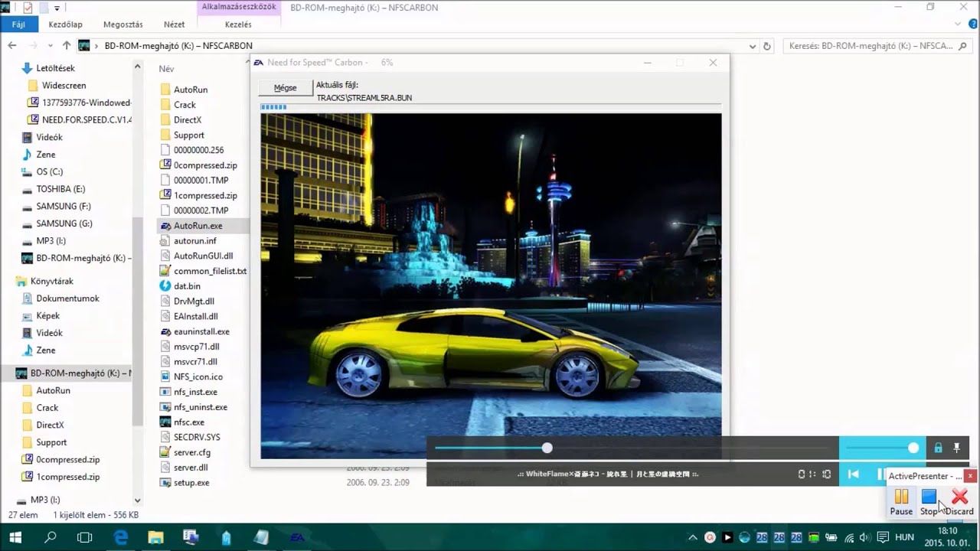The height and width of the screenshot is (551, 980).
Task: Open the recent locations dropdown arrow
Action: [x=51, y=46]
